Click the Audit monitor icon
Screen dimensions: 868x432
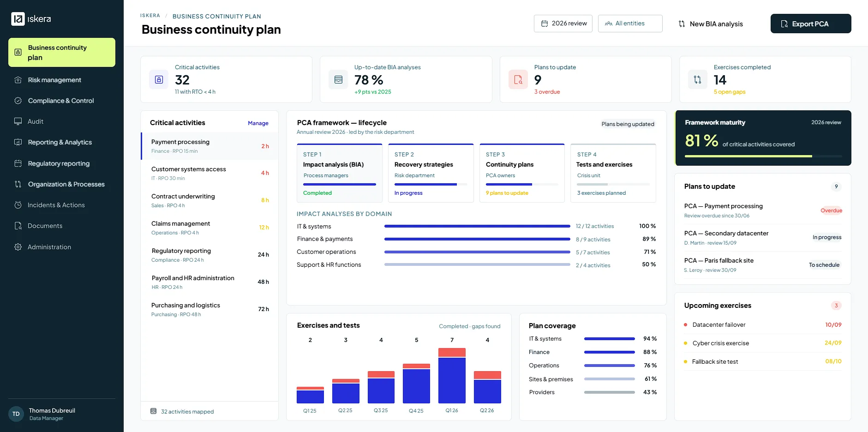18,121
